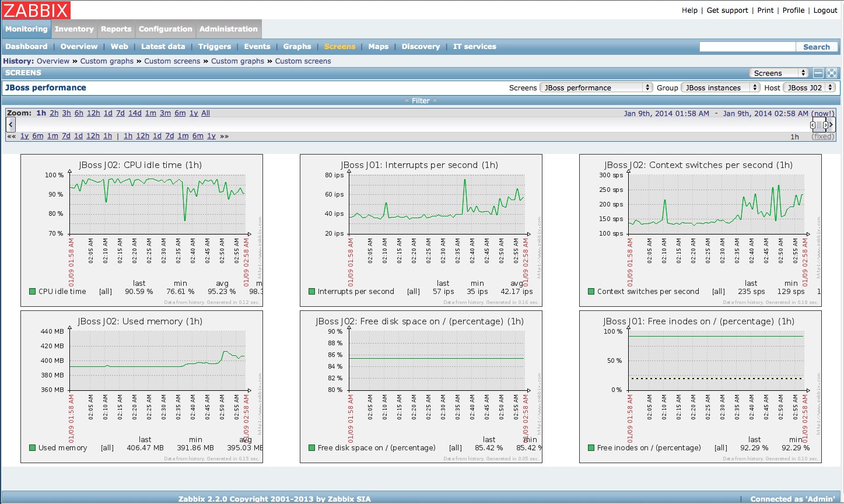Set zoom to 3h
Viewport: 844px width, 504px height.
(66, 113)
